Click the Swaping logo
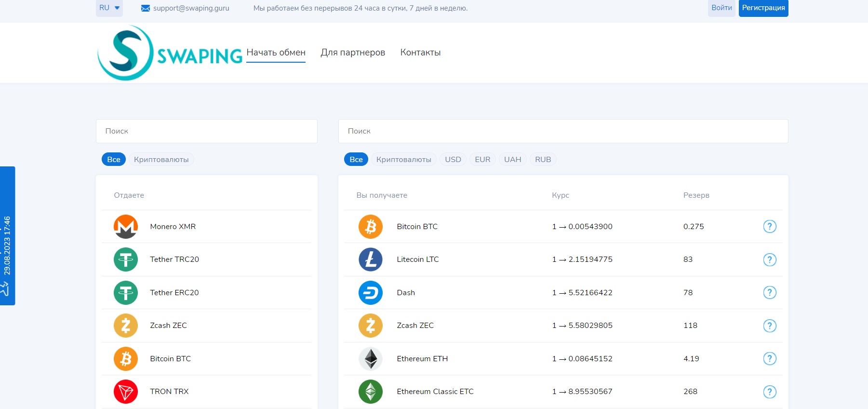 click(170, 53)
